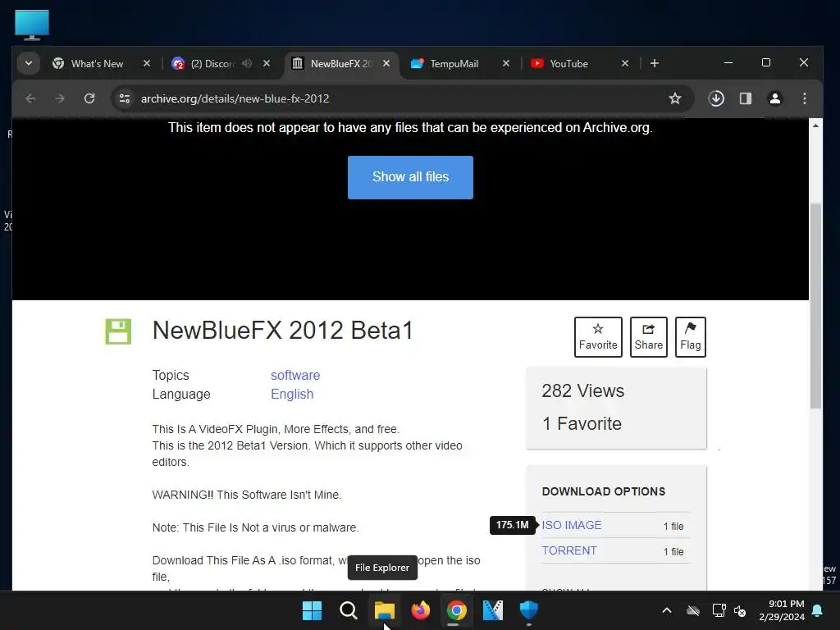This screenshot has height=630, width=840.
Task: Share the NewBlueFX item
Action: click(x=648, y=337)
